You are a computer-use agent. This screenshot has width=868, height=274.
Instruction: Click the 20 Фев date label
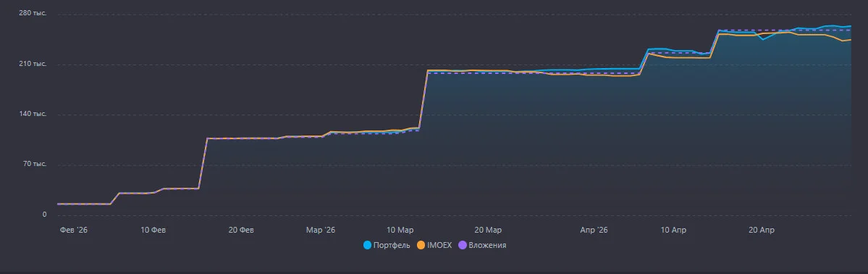click(x=241, y=230)
